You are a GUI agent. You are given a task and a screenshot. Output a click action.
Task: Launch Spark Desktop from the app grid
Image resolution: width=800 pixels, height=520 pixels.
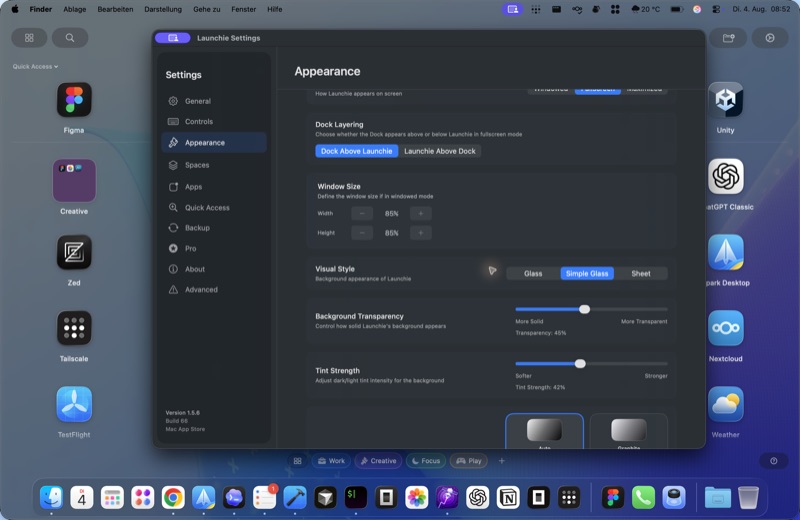(x=726, y=252)
